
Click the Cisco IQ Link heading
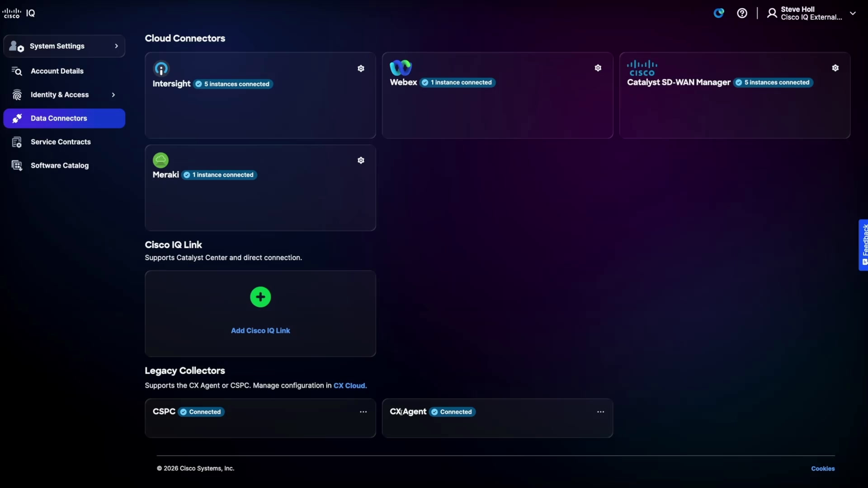173,245
